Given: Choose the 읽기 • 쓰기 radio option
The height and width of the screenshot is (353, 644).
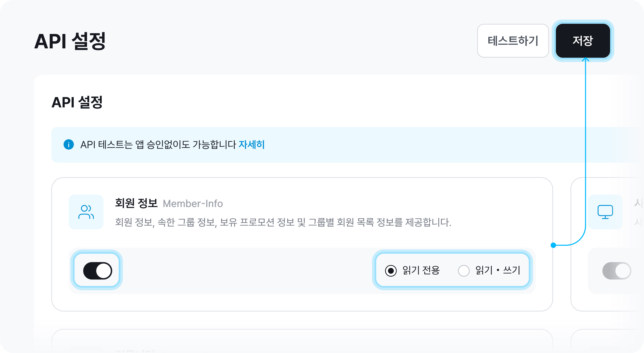Looking at the screenshot, I should (464, 271).
